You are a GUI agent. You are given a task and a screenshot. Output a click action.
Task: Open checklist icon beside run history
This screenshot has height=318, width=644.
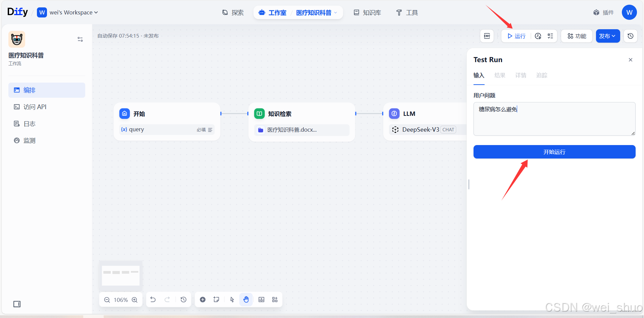coord(550,36)
